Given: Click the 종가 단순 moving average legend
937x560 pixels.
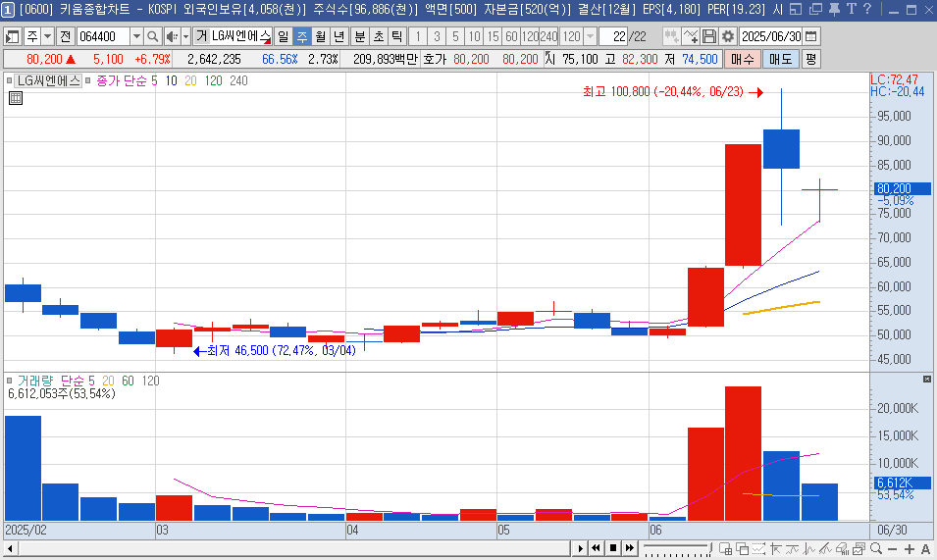Looking at the screenshot, I should (x=122, y=80).
